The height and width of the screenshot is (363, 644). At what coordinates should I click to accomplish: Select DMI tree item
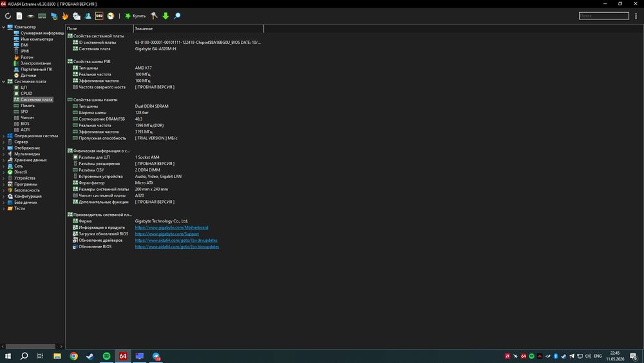(x=24, y=45)
